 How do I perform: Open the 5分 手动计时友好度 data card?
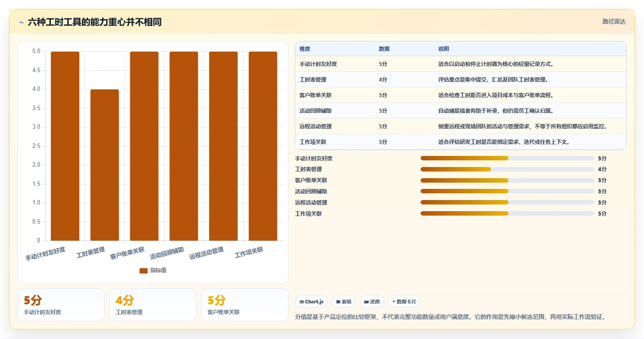(61, 305)
